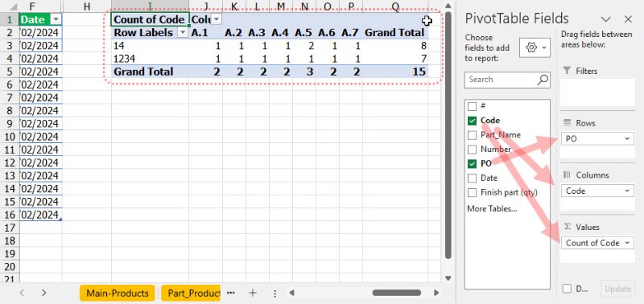Viewport: 644px width, 304px height.
Task: Switch to the Part_Product sheet tab
Action: 191,293
